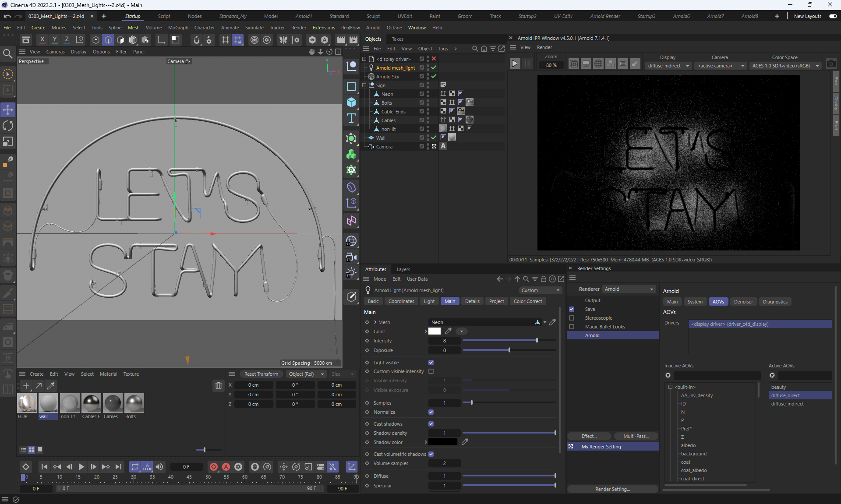Open the MoGraph menu
The image size is (841, 504).
point(178,28)
